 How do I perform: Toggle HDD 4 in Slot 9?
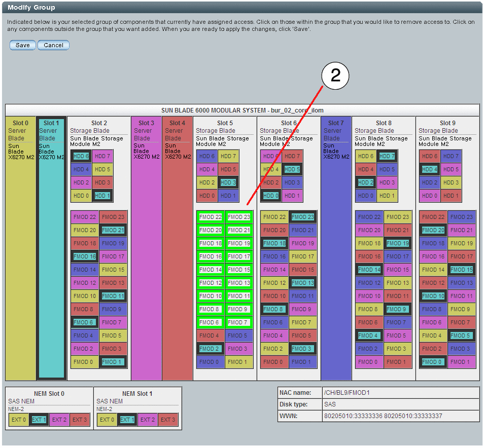point(430,169)
